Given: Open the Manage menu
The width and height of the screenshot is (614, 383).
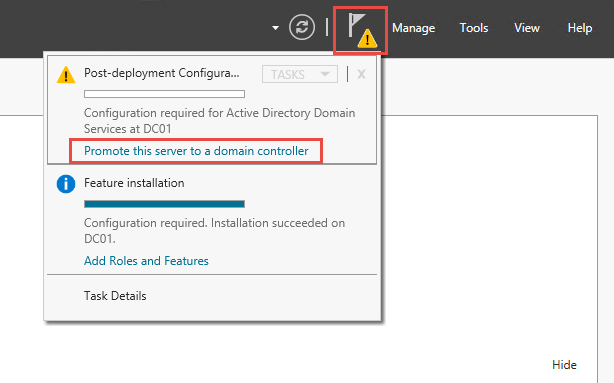Looking at the screenshot, I should pyautogui.click(x=414, y=28).
